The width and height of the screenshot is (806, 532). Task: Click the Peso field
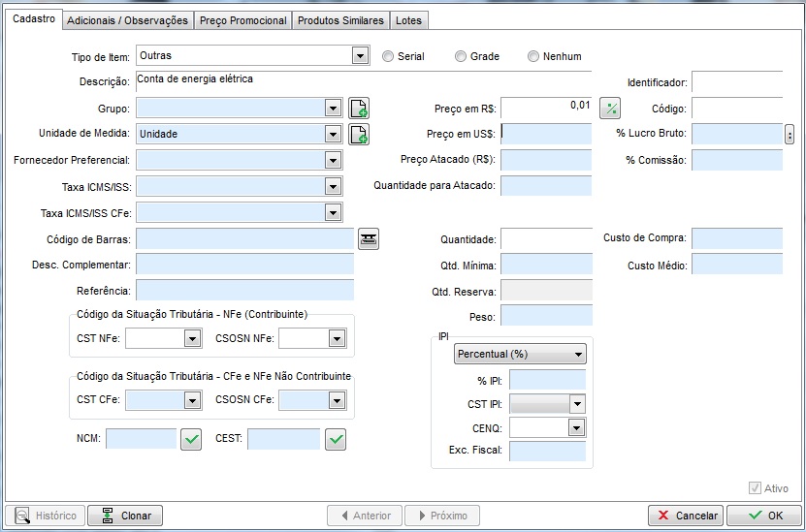click(x=546, y=315)
